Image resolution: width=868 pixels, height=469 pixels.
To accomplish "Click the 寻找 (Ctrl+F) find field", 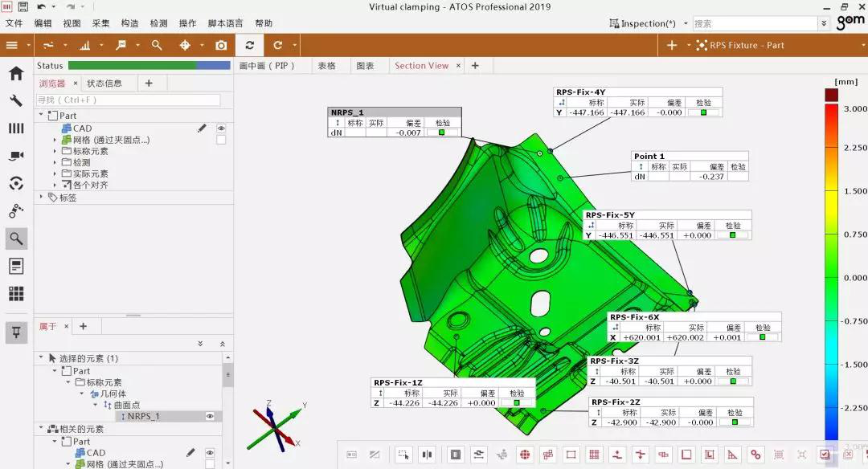I will 128,100.
